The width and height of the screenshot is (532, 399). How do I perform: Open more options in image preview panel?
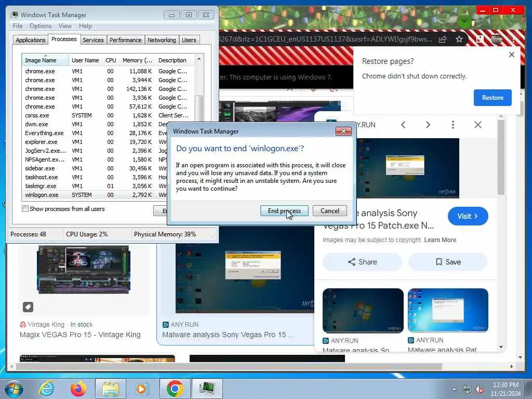453,125
